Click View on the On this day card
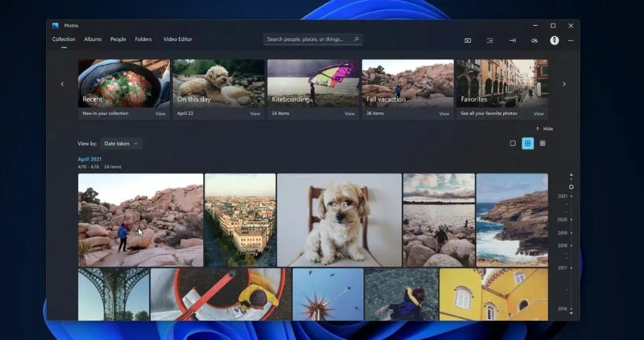Screen dimensions: 644x340 (x=255, y=114)
